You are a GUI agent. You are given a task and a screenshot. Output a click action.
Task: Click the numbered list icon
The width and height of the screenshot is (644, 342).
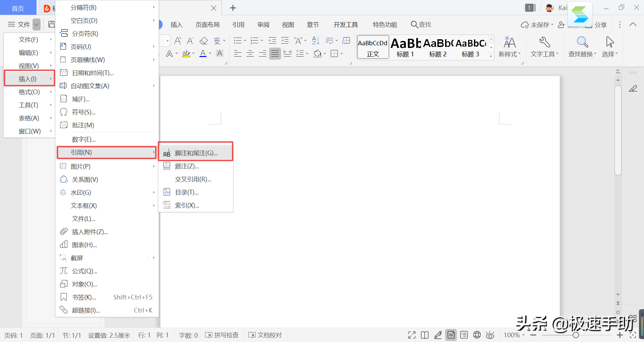255,41
